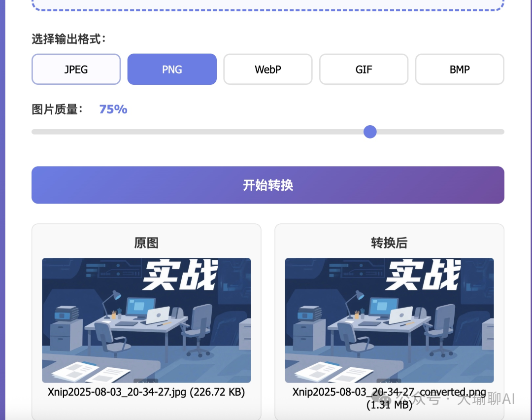Click the converted.png file name

pyautogui.click(x=389, y=393)
